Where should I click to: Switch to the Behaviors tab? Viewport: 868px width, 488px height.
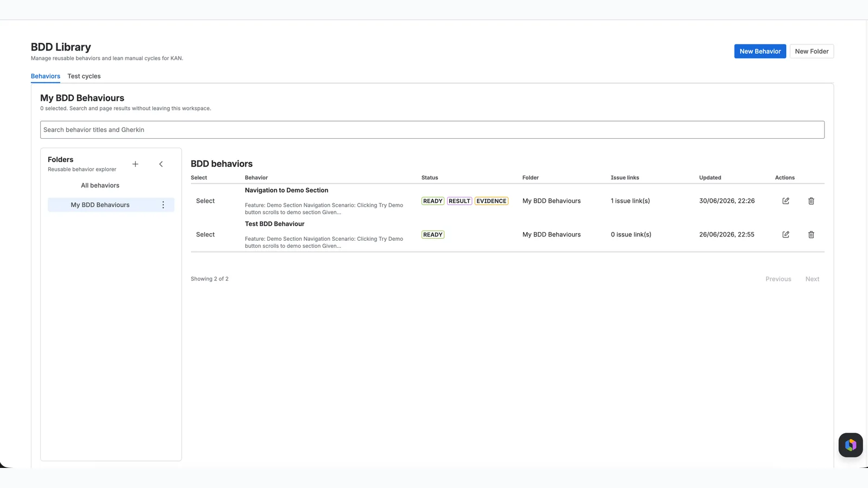pos(46,76)
